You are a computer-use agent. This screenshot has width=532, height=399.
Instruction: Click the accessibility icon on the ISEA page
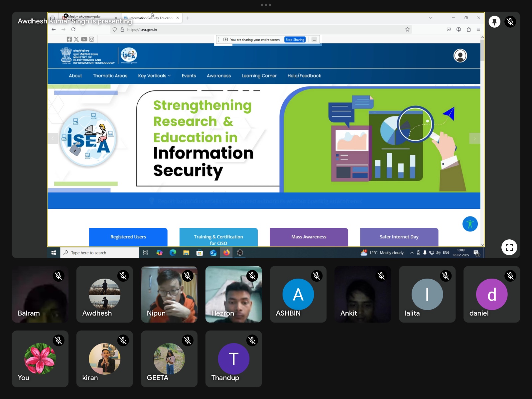pyautogui.click(x=470, y=224)
